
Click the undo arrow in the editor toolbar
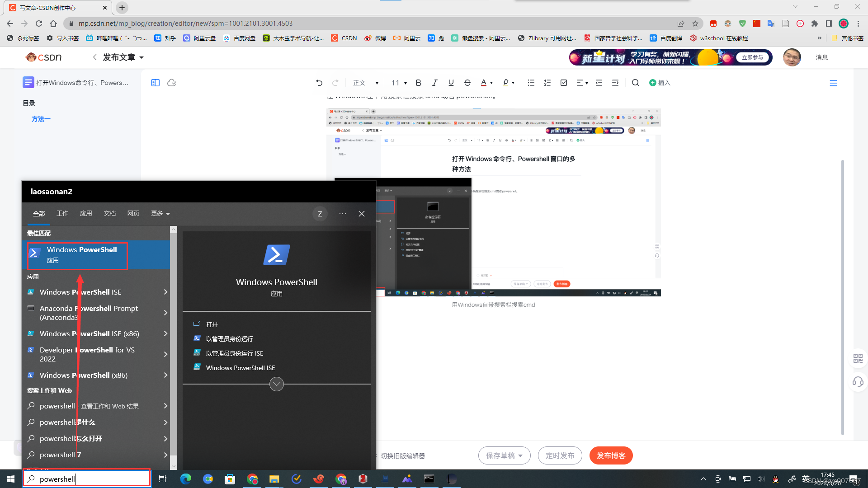[x=319, y=83]
